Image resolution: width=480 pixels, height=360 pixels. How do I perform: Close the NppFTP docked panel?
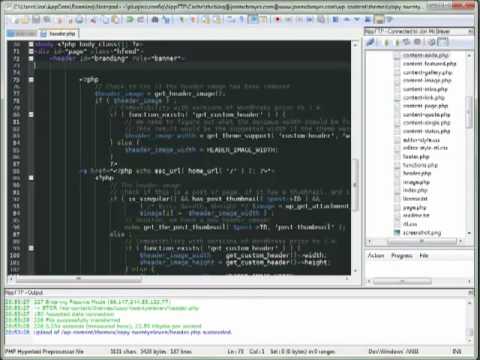470,31
